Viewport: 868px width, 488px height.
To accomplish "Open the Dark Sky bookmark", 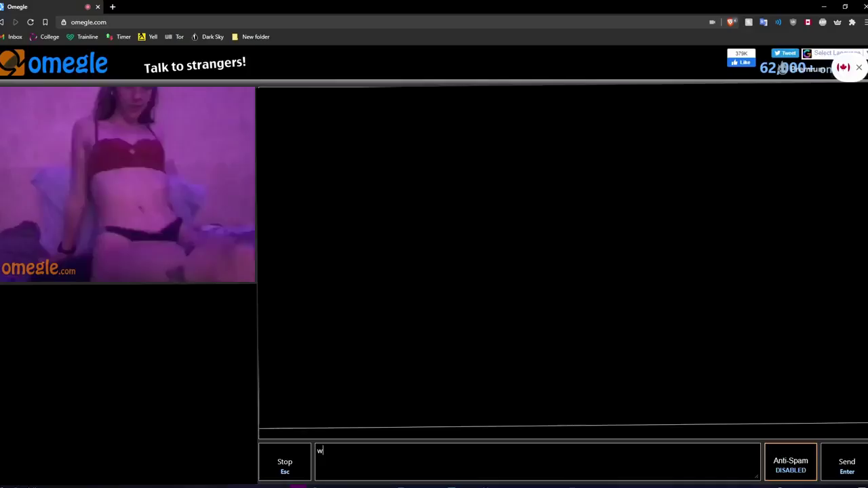I will [x=208, y=37].
